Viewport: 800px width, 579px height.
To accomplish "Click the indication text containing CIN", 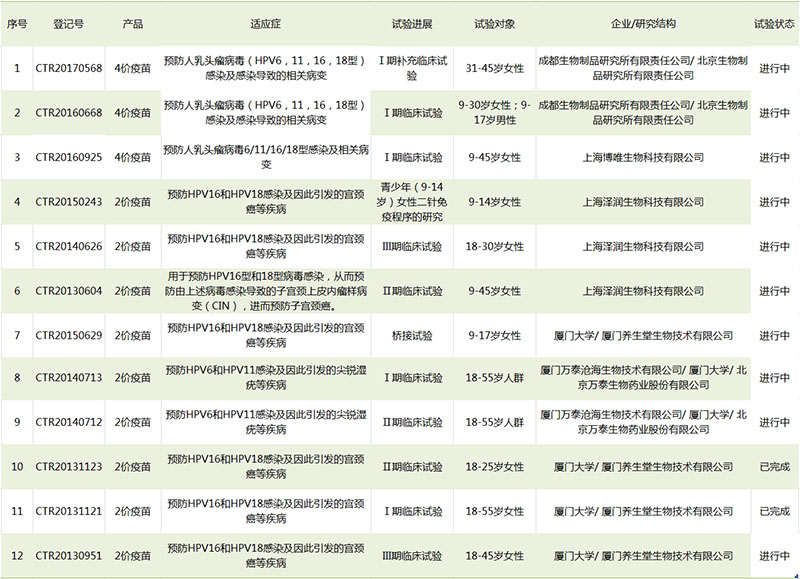I will [x=265, y=291].
